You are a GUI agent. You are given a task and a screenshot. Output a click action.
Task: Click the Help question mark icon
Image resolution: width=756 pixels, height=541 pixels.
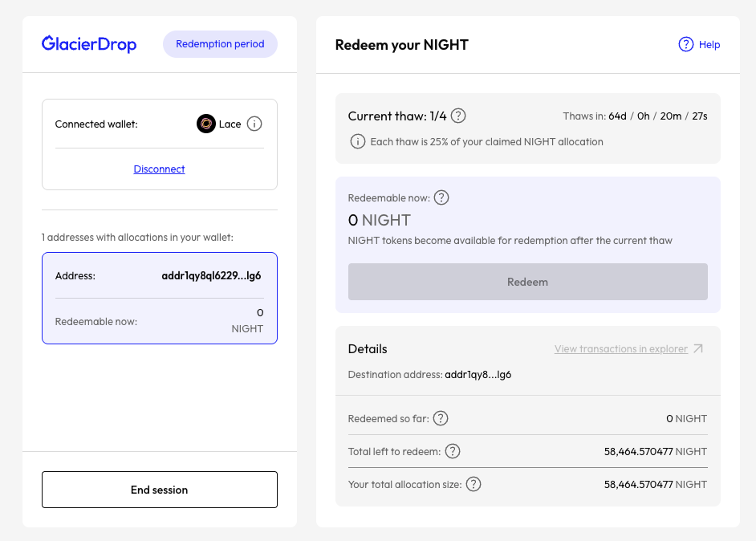tap(686, 45)
